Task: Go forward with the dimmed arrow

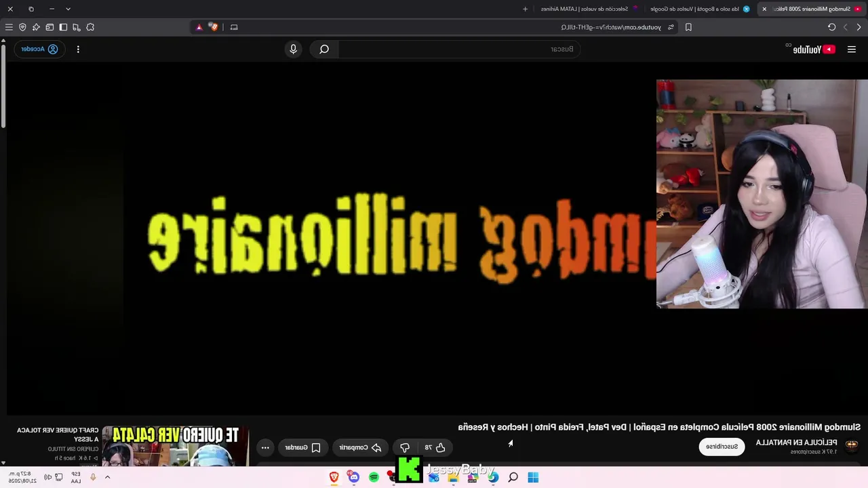Action: 846,27
